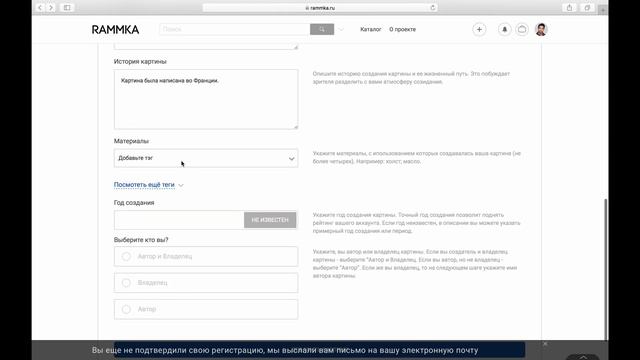Screen dimensions: 640x360
Task: Click the Посмотеть ещё теги link
Action: pyautogui.click(x=144, y=185)
